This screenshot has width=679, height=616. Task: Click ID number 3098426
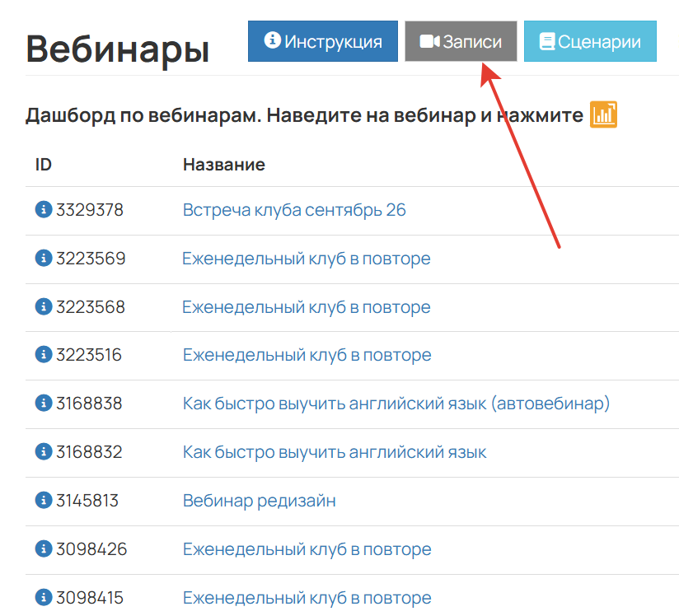click(x=91, y=549)
